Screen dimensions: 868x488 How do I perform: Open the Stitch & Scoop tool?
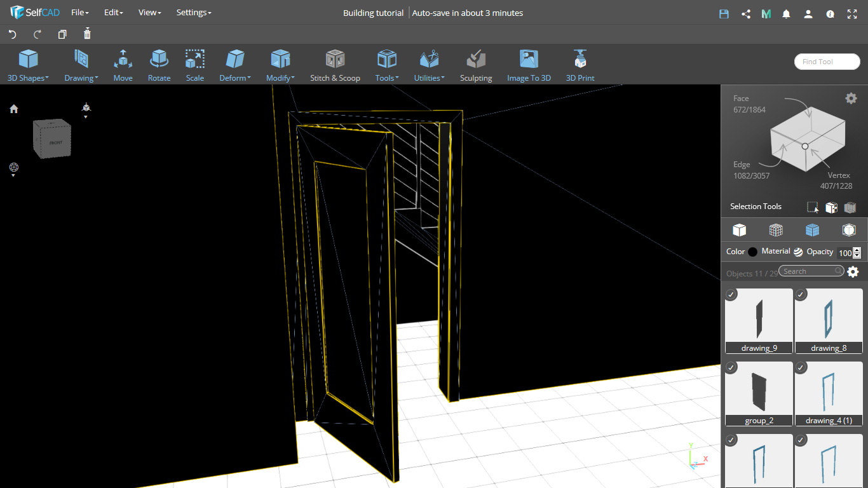click(x=335, y=66)
